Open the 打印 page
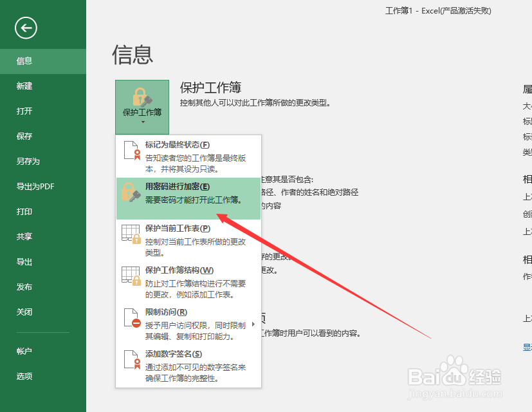 (x=23, y=211)
